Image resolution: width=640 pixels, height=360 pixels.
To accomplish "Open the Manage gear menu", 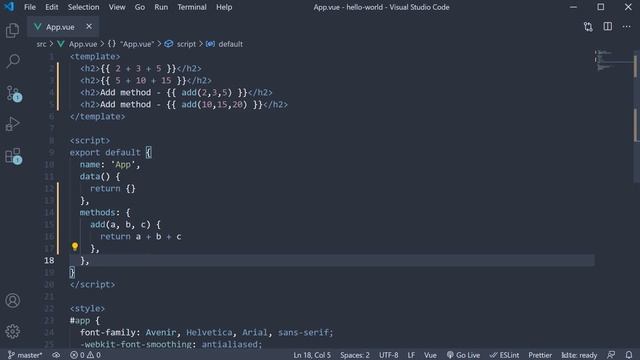I will (13, 331).
